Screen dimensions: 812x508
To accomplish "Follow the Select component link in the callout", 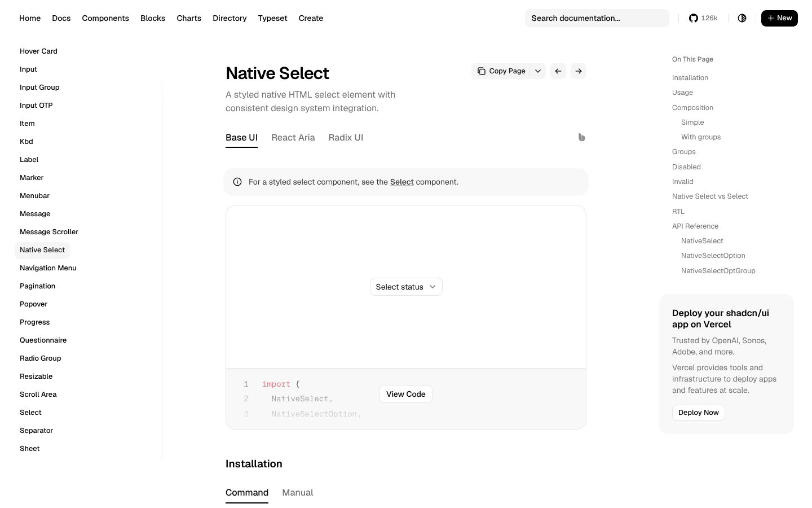I will pos(402,182).
